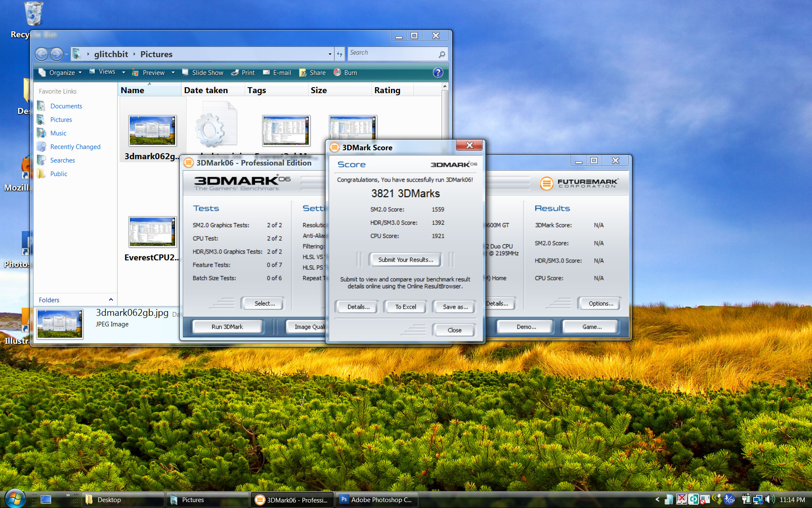Screen dimensions: 812x508
Task: Click the Slide Show toolbar item
Action: 203,73
